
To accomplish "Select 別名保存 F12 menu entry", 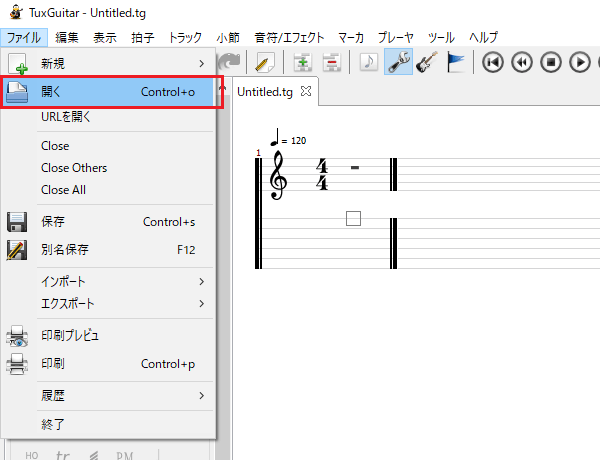I will 108,250.
